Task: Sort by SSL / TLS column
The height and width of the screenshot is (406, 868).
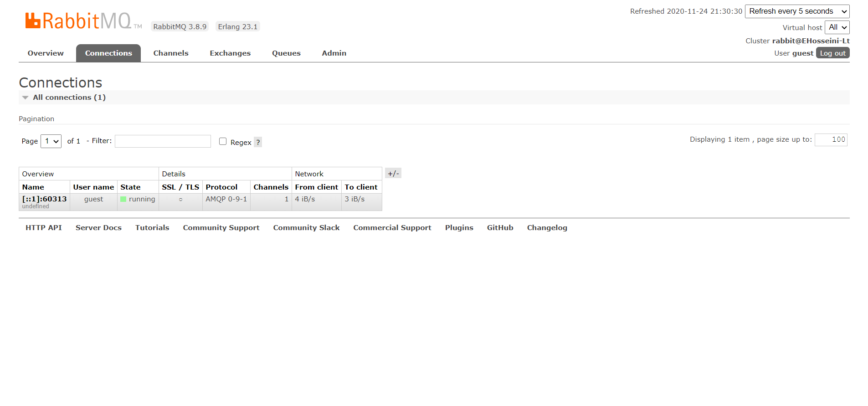Action: pyautogui.click(x=180, y=187)
